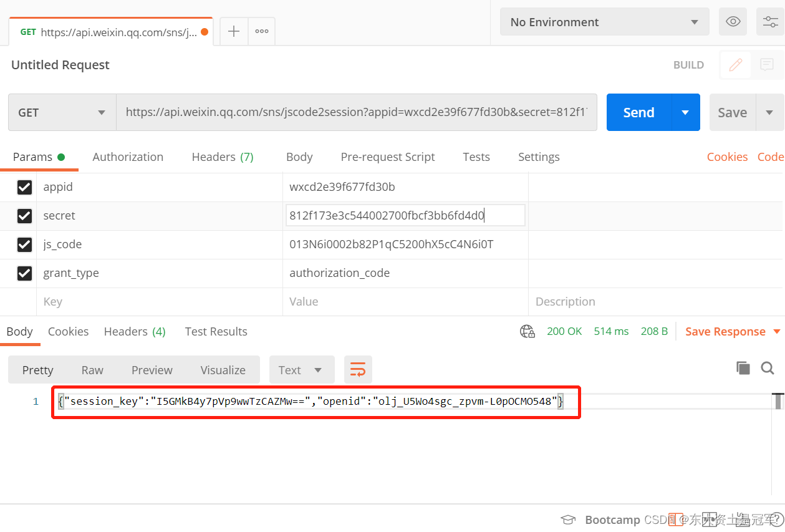This screenshot has width=785, height=532.
Task: Click the appid value wxcd2e39f677fd30b
Action: pos(342,187)
